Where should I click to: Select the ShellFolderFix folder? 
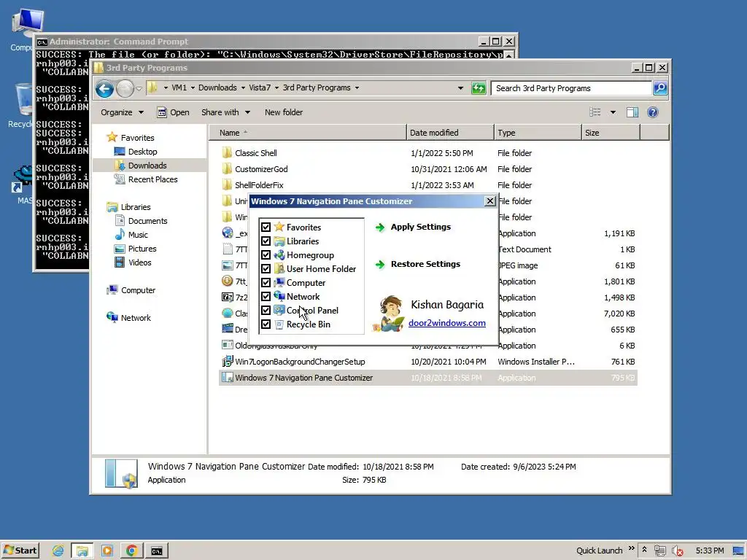(x=259, y=185)
